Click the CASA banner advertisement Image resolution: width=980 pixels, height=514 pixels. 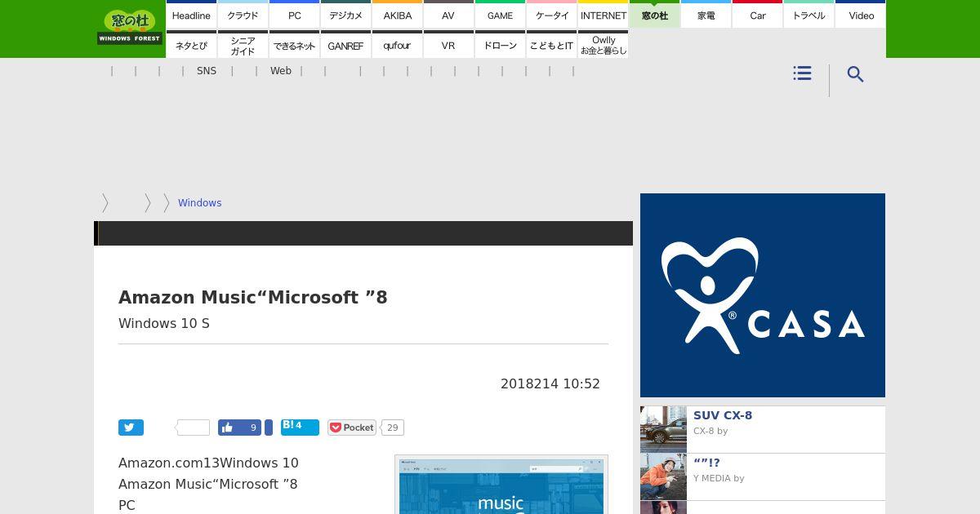[763, 295]
